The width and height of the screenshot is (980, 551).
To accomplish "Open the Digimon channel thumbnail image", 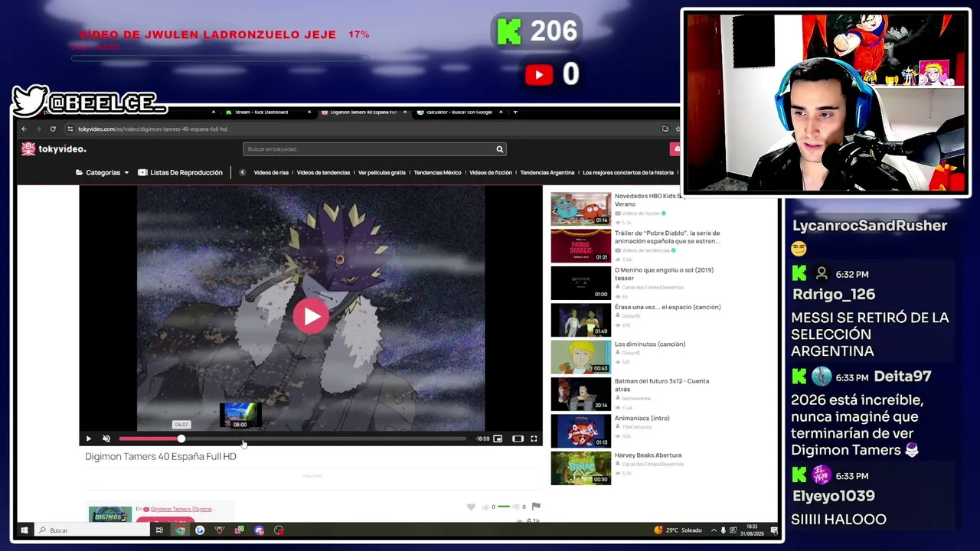I will [x=110, y=514].
